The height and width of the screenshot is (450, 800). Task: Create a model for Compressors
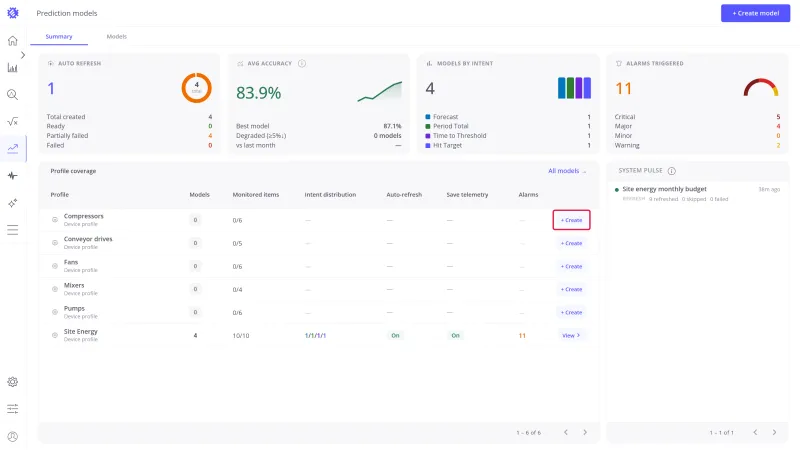(x=571, y=220)
